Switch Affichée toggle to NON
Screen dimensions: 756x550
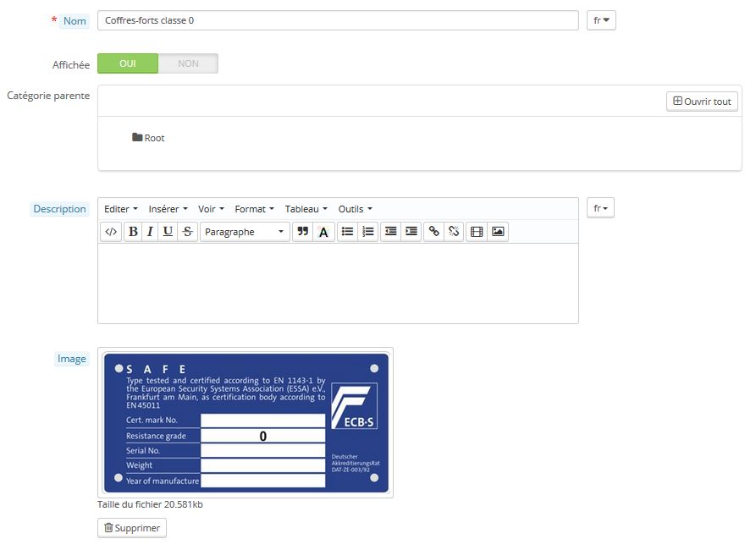click(x=188, y=63)
